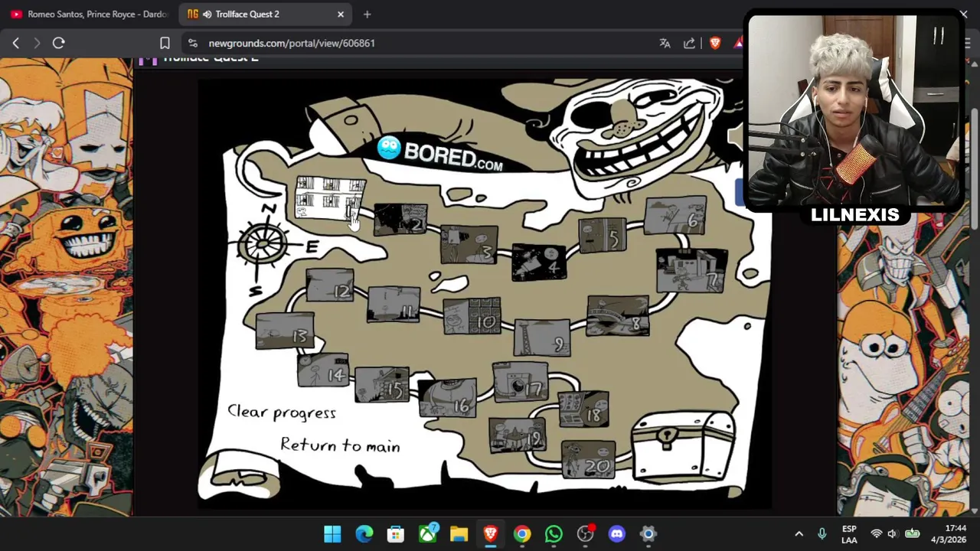980x551 pixels.
Task: Open level 10 thumbnail
Action: [x=472, y=315]
